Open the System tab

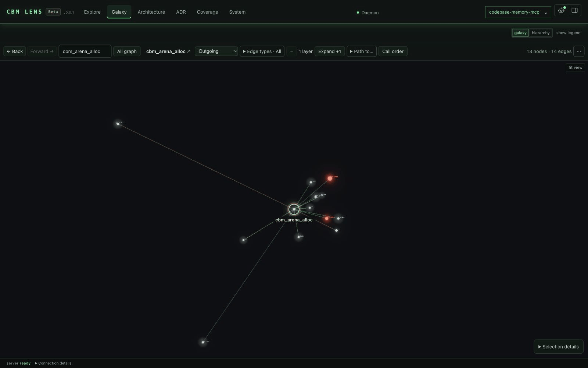point(237,12)
